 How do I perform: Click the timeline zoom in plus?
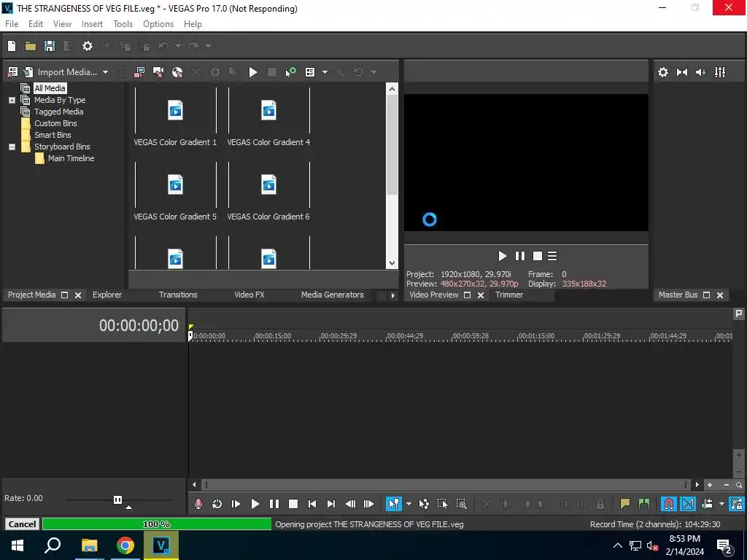[x=710, y=485]
